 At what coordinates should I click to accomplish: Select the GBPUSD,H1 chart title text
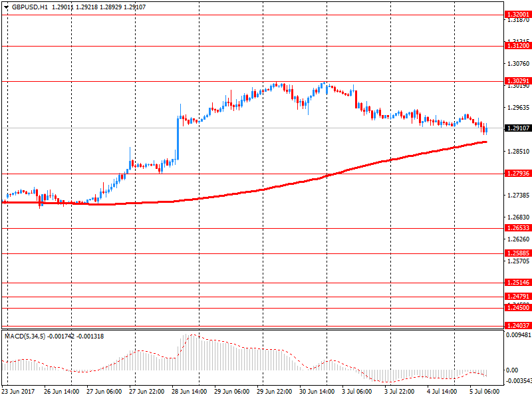(30, 7)
